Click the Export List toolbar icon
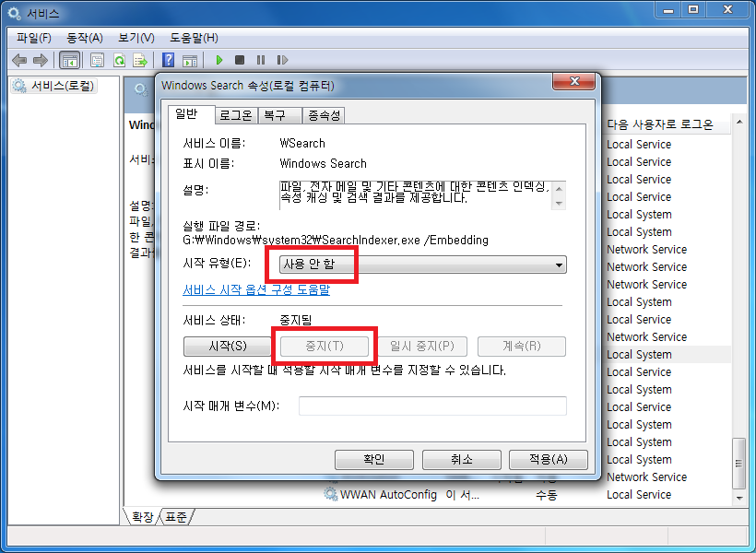756x553 pixels. 140,60
